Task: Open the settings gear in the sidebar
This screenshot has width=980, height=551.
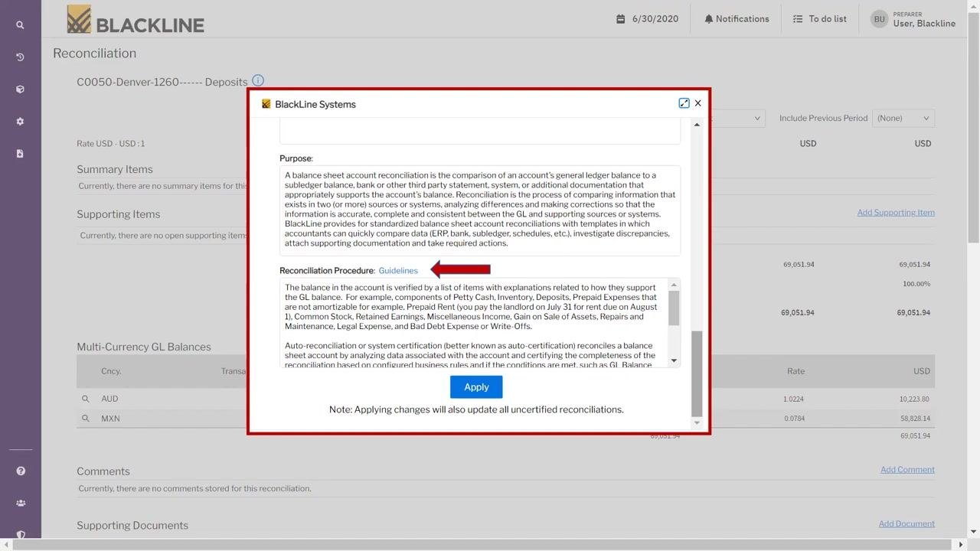Action: [x=20, y=122]
